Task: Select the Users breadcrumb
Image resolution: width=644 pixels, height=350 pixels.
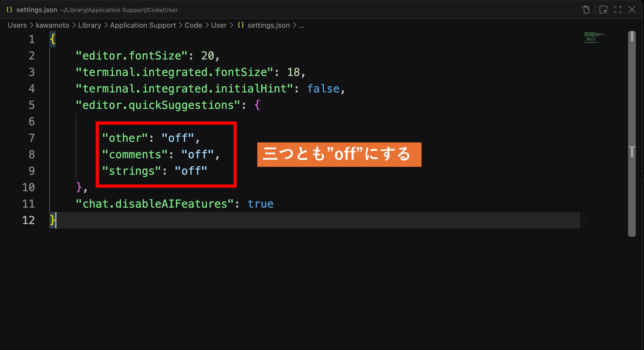Action: click(x=17, y=25)
